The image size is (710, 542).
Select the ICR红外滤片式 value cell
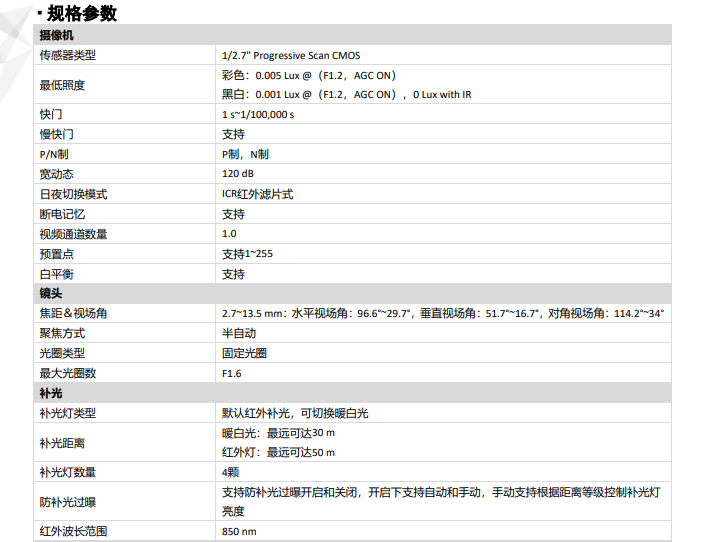tap(257, 194)
